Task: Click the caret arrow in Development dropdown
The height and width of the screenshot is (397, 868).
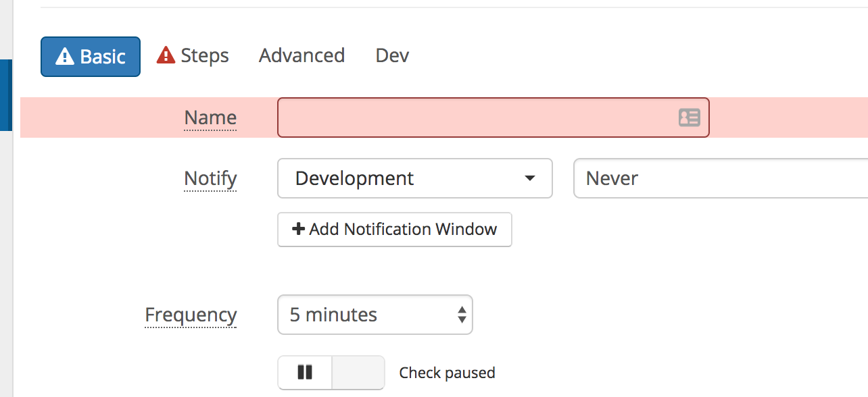Action: click(530, 178)
